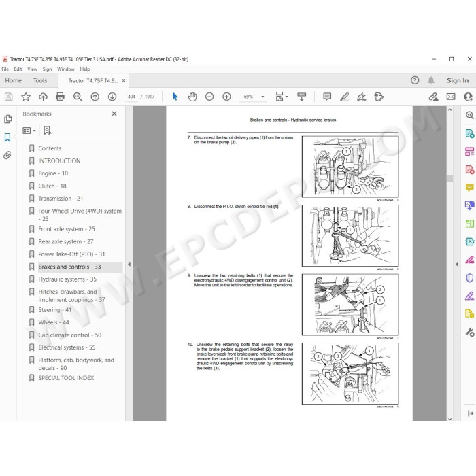The image size is (476, 476).
Task: Share a link with the link icon
Action: 433,97
